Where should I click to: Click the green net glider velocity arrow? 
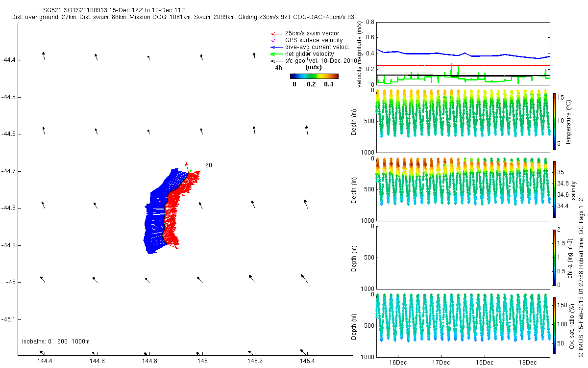pos(276,54)
